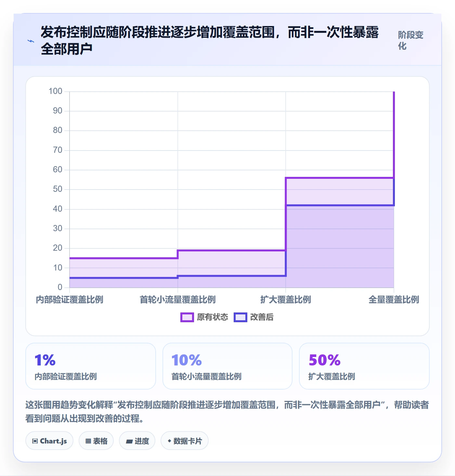Viewport: 455px width, 476px height.
Task: Click the 全量覆盖比例 x-axis label
Action: 394,299
